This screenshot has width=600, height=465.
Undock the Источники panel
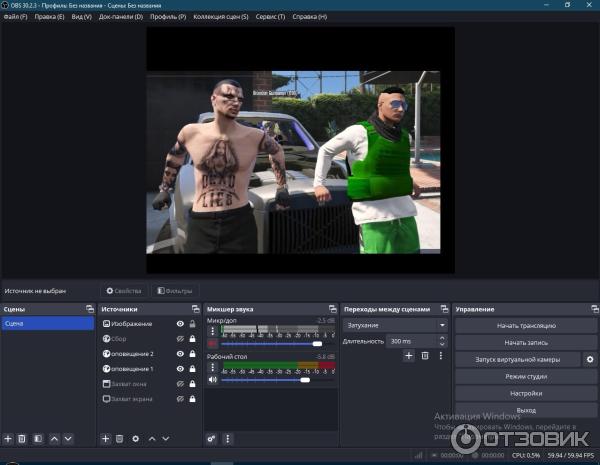point(196,309)
